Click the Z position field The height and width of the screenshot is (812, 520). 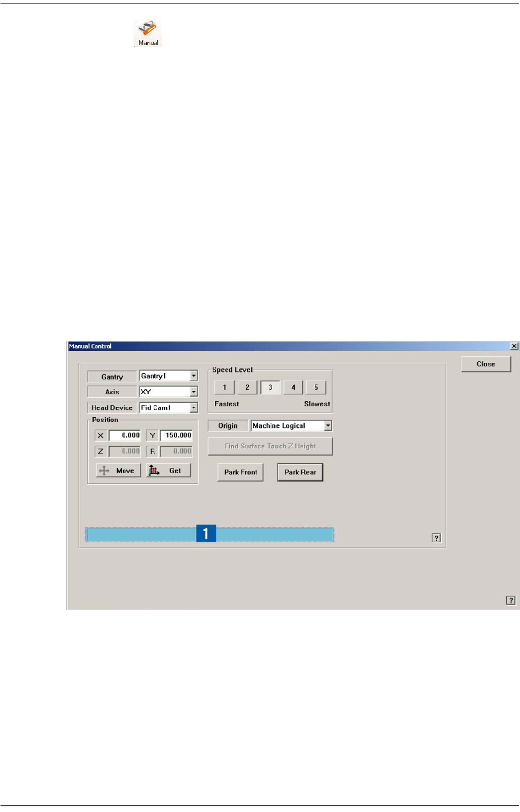[x=125, y=451]
